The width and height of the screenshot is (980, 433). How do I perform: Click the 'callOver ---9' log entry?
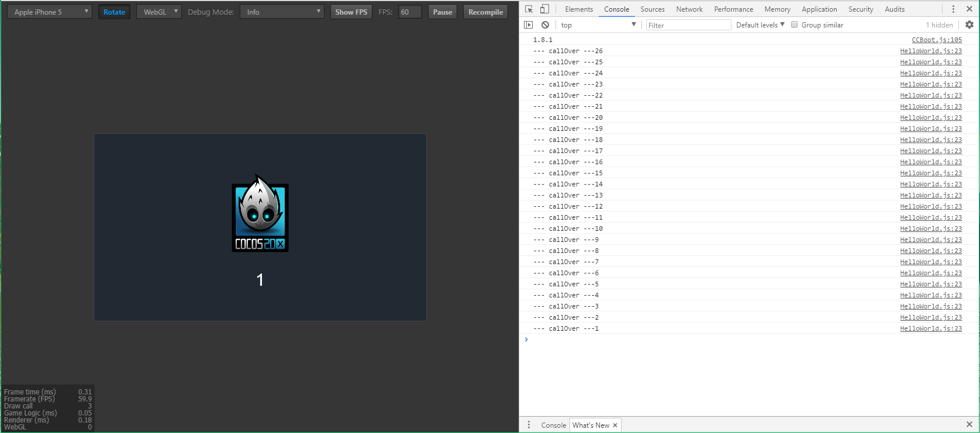pos(566,240)
